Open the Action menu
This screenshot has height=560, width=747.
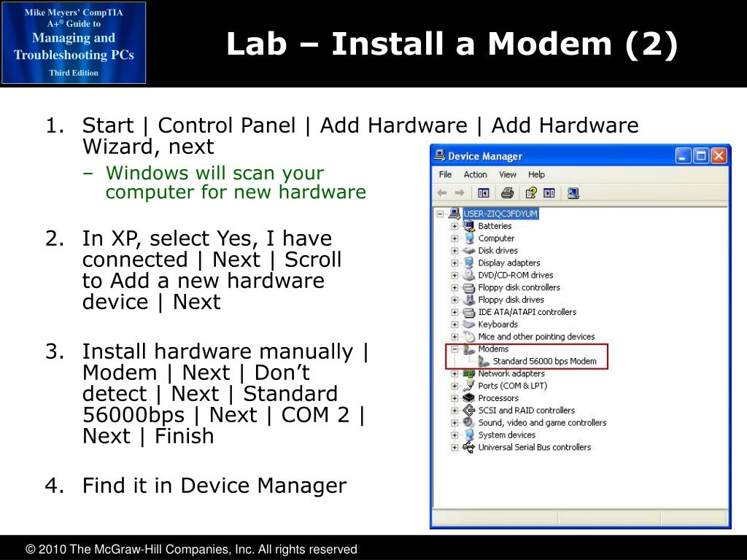pos(476,174)
